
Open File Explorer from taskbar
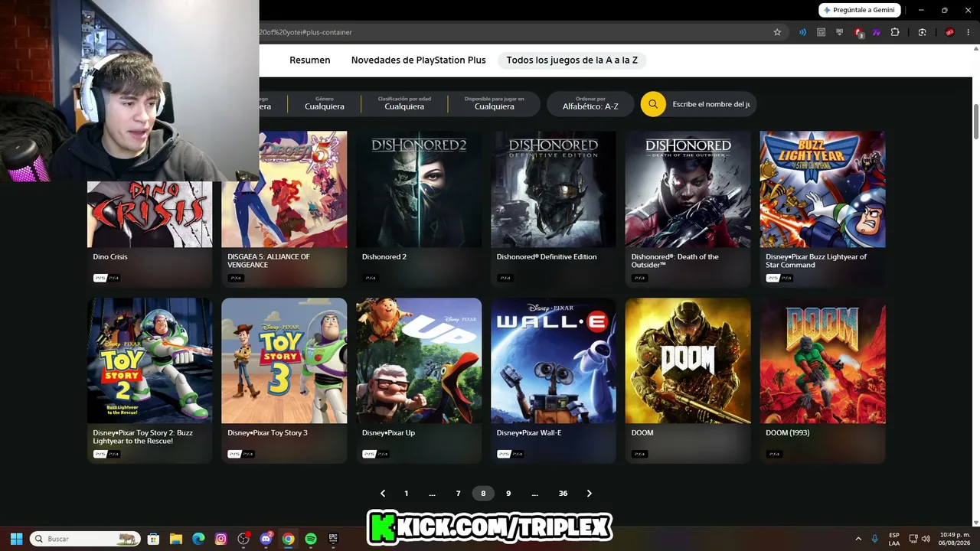tap(175, 539)
